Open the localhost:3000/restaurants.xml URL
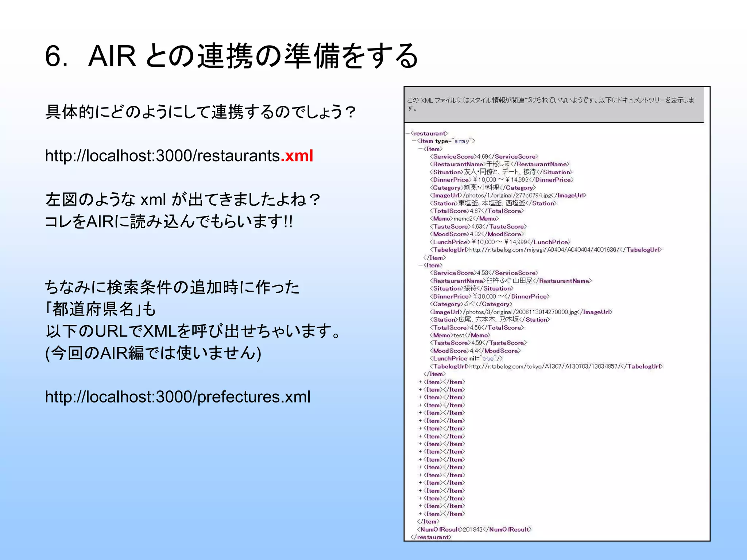747x560 pixels. [179, 156]
